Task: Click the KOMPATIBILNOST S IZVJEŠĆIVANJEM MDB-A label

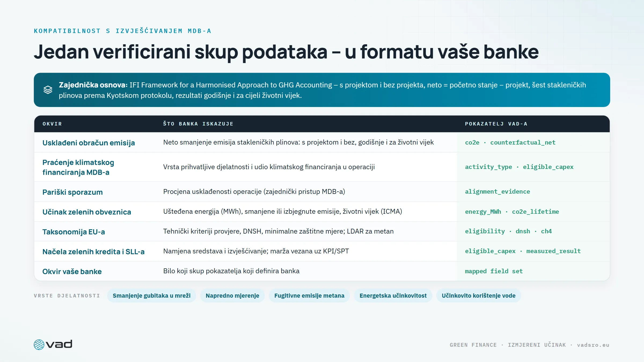Action: [123, 31]
